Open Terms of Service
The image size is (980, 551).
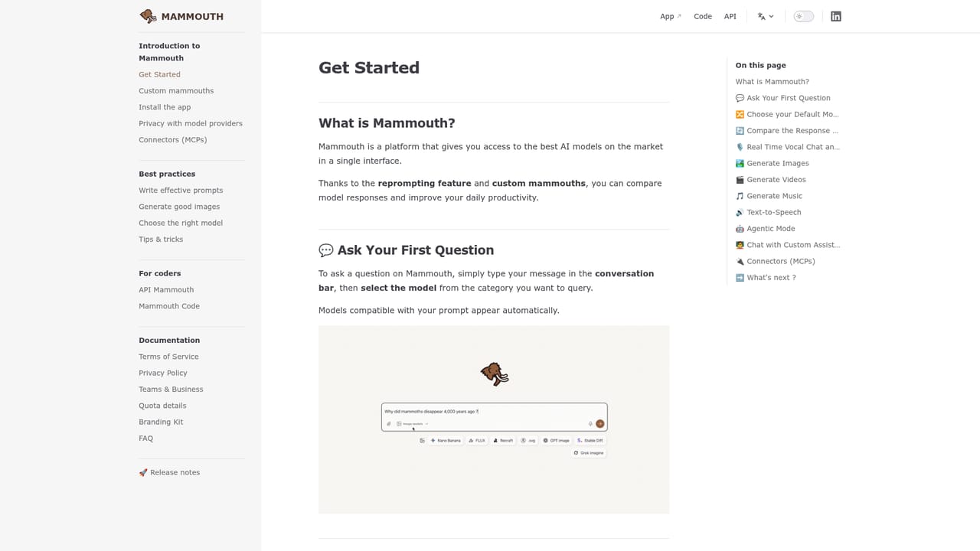pos(168,357)
